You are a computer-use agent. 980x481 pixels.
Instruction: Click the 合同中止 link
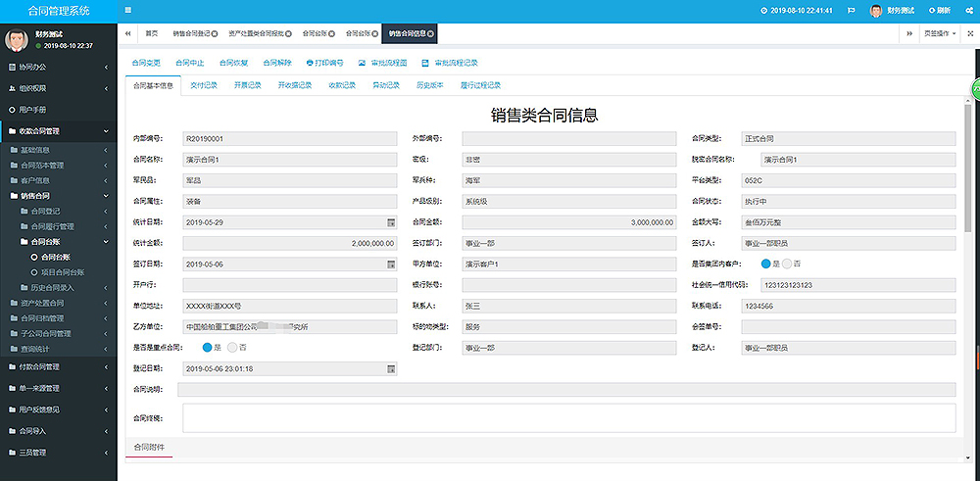point(190,63)
